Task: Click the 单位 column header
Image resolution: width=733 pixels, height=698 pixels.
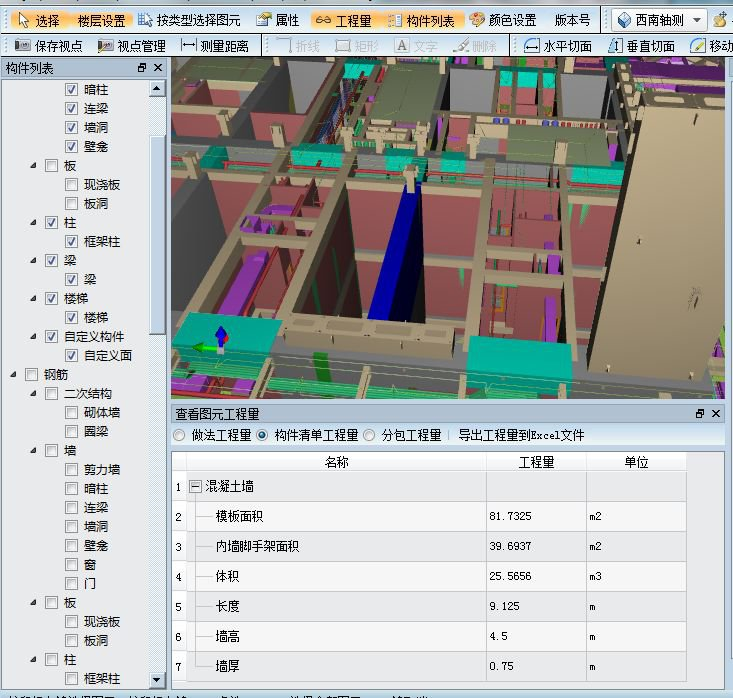Action: (636, 462)
